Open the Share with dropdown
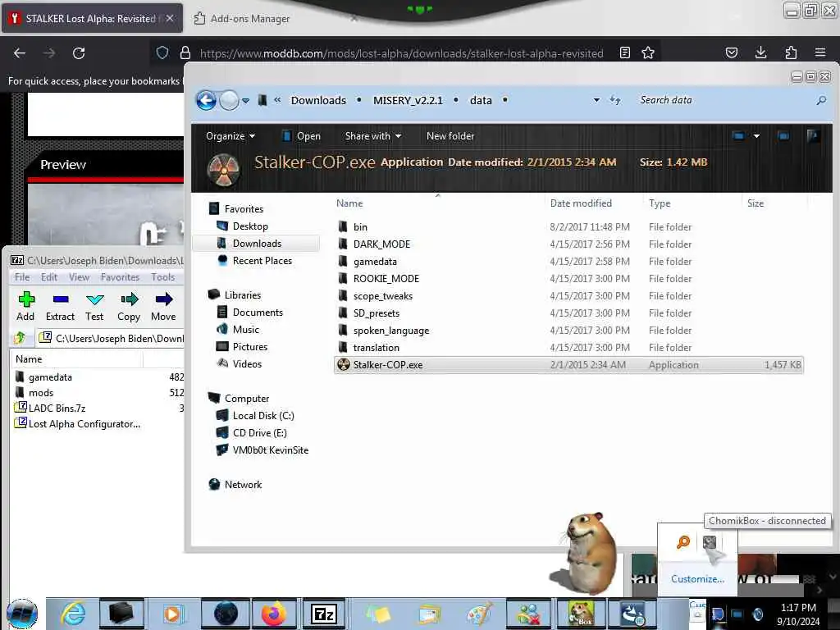Image resolution: width=840 pixels, height=630 pixels. (x=373, y=136)
